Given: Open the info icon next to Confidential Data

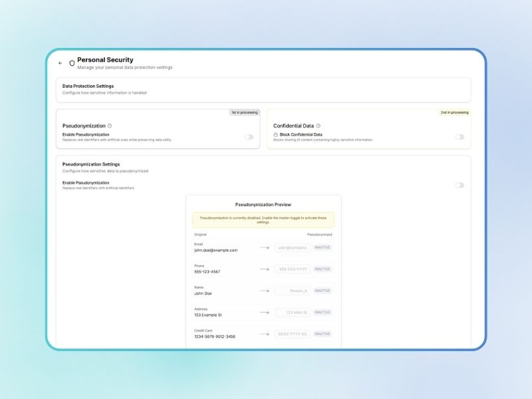Looking at the screenshot, I should click(x=319, y=126).
